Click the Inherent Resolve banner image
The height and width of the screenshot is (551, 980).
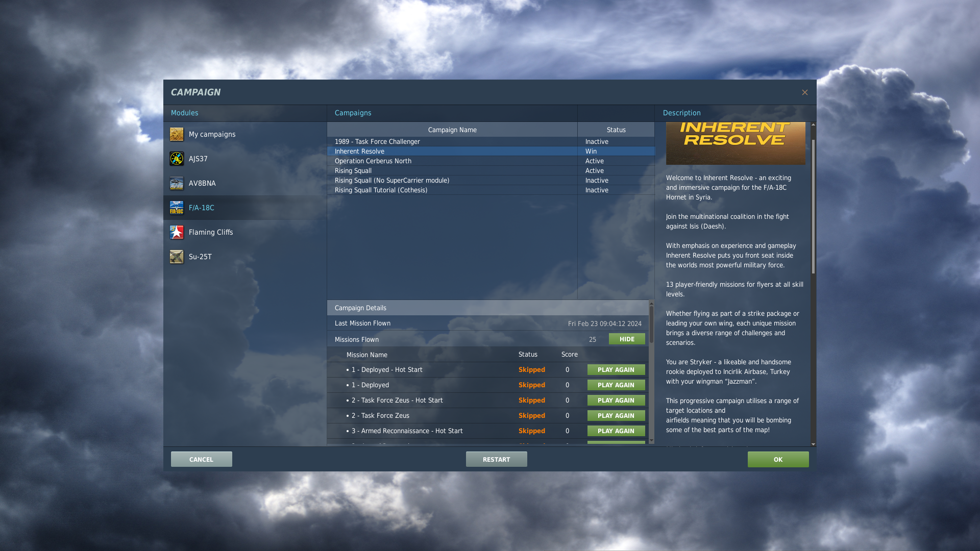point(736,143)
